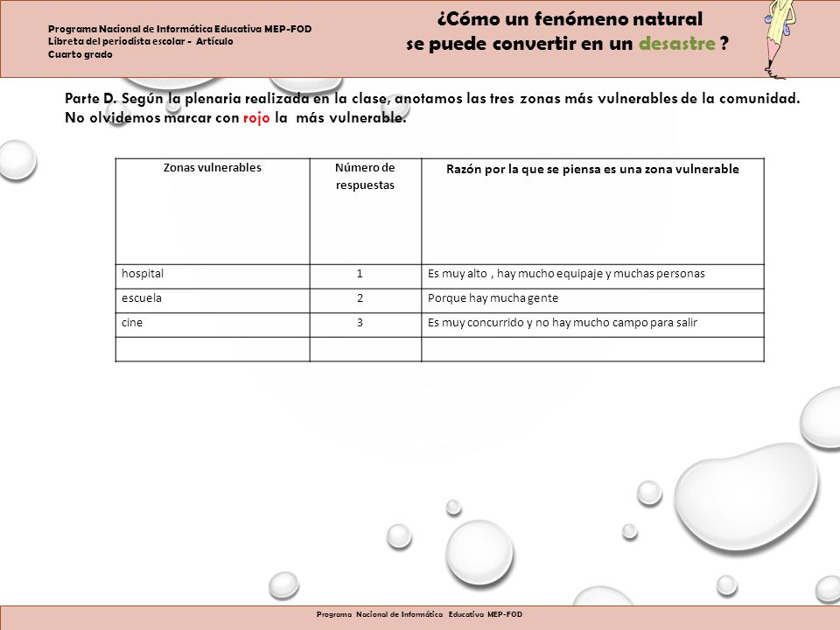Click 'Es muy concurrido y no hay' cell
The width and height of the screenshot is (840, 630).
(592, 325)
